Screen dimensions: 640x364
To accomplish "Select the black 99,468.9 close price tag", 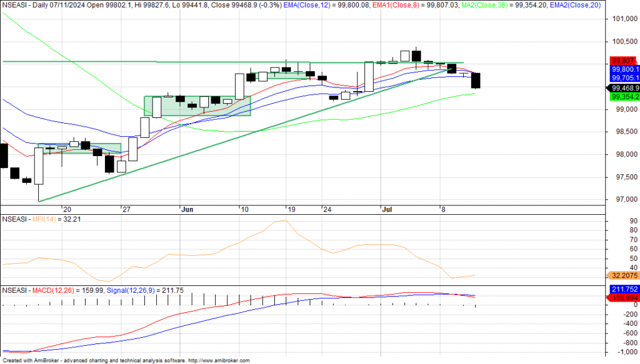I will (624, 88).
